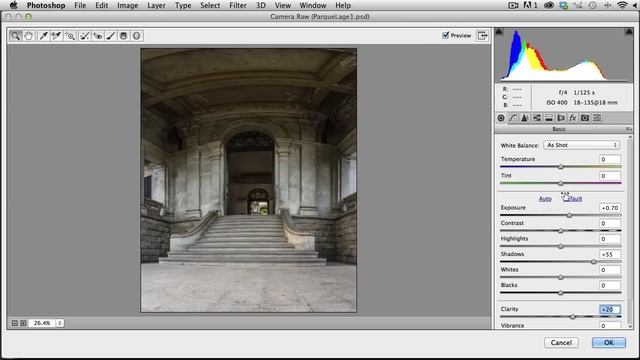Click the Blacks slider handle

(561, 293)
